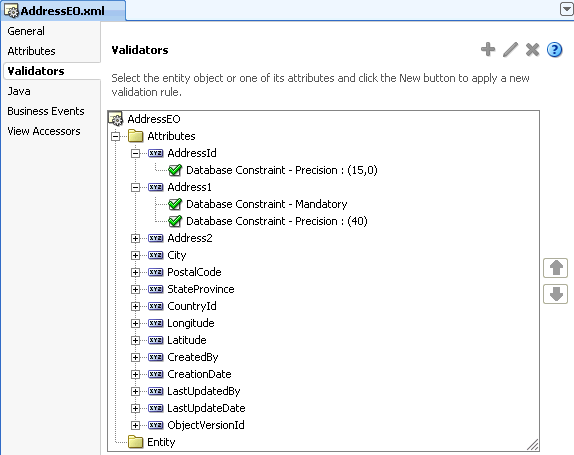Screen dimensions: 574x455
Task: Click the Address1 attribute icon
Action: 156,187
